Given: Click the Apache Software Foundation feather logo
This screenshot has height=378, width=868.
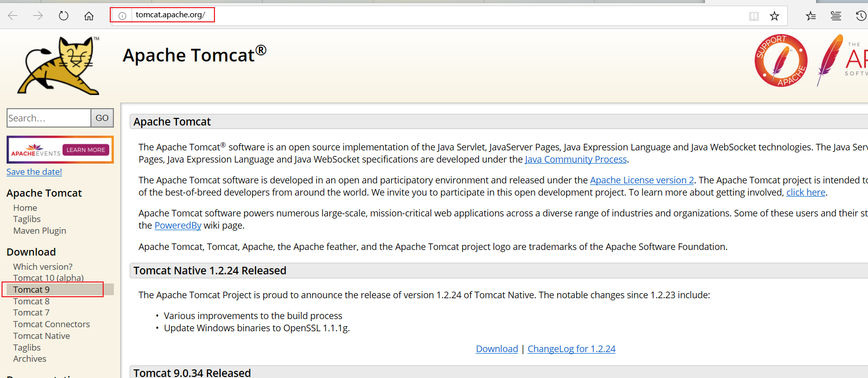Looking at the screenshot, I should click(x=841, y=60).
